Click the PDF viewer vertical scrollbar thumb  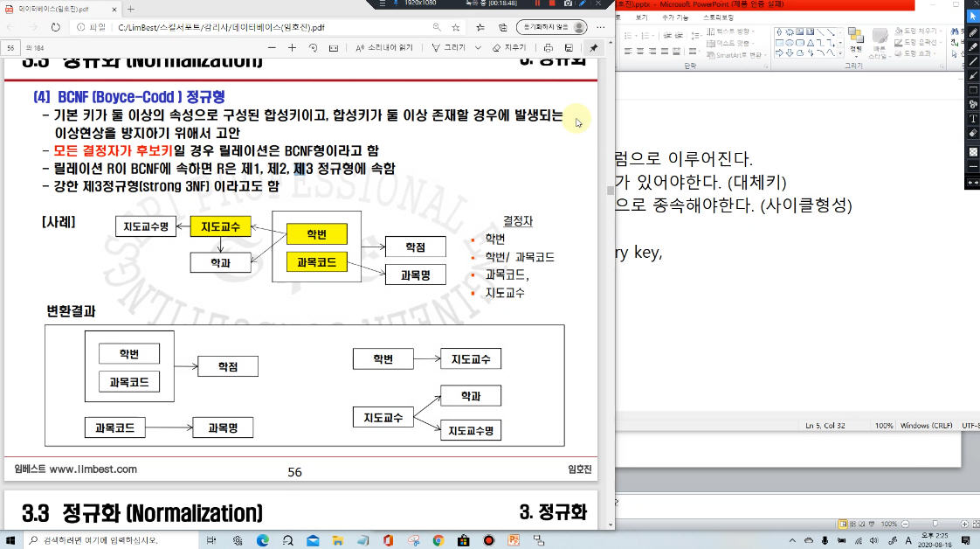pos(610,191)
